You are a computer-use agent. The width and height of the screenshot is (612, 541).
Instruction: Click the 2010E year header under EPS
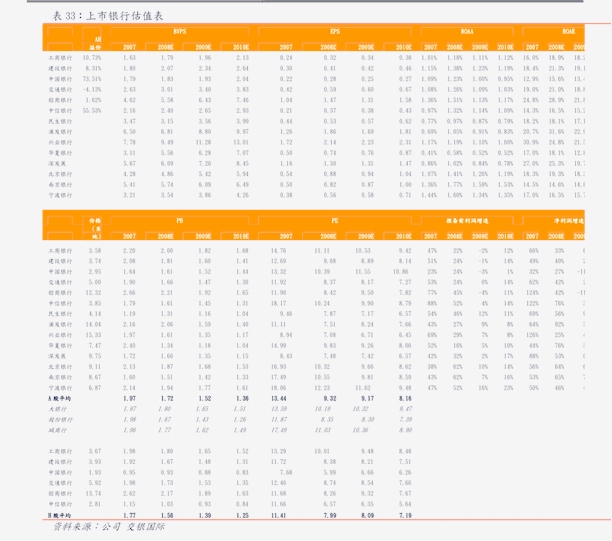click(x=403, y=46)
